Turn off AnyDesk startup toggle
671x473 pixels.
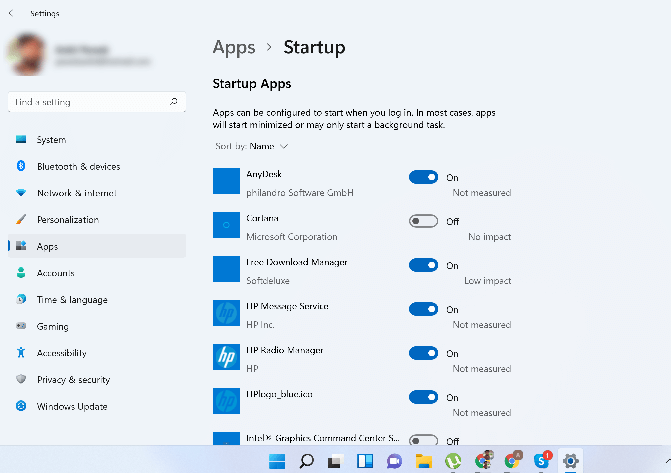pyautogui.click(x=423, y=177)
